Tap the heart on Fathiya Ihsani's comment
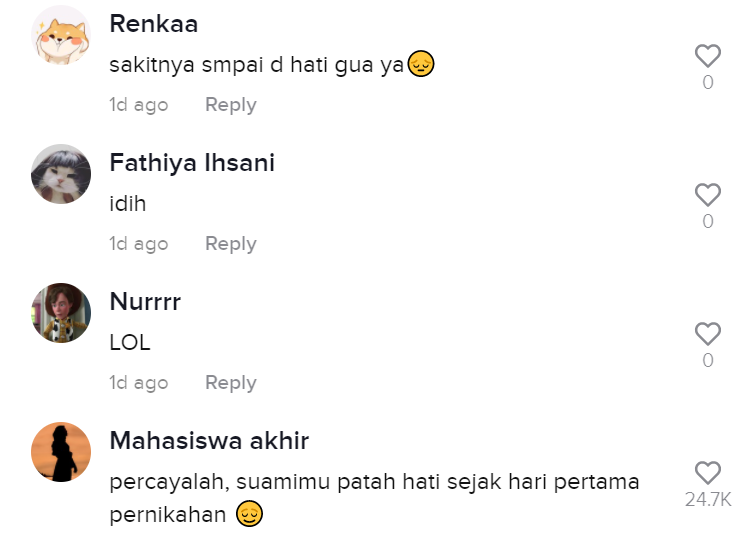The image size is (756, 535). [x=707, y=195]
